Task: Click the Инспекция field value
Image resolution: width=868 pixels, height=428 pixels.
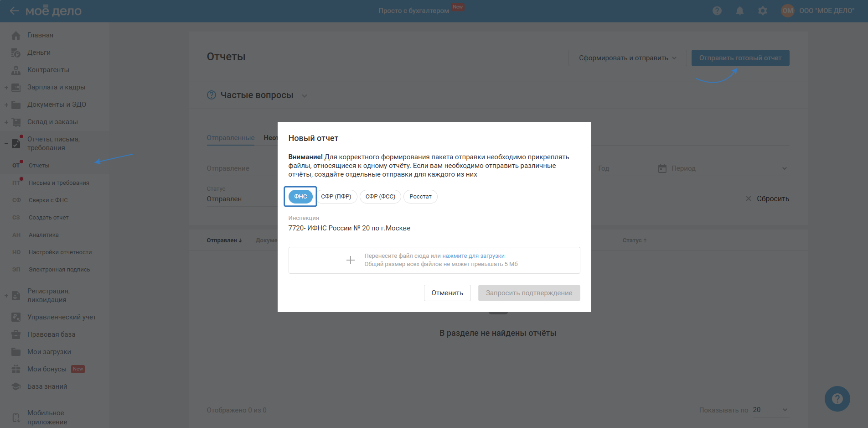Action: point(349,228)
